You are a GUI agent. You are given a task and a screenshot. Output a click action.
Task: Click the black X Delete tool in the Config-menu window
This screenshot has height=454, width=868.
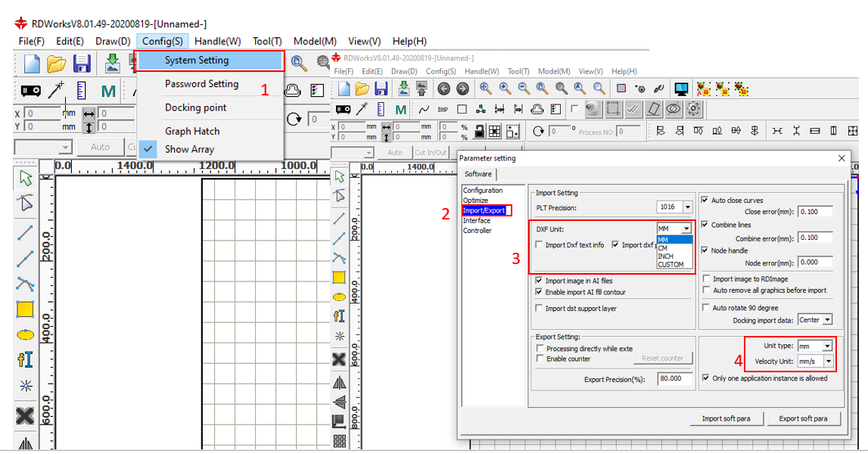tap(25, 415)
